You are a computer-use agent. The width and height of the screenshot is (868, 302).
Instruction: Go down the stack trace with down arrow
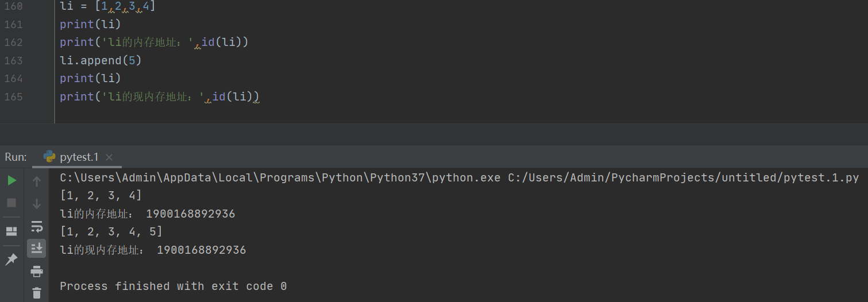pos(37,203)
